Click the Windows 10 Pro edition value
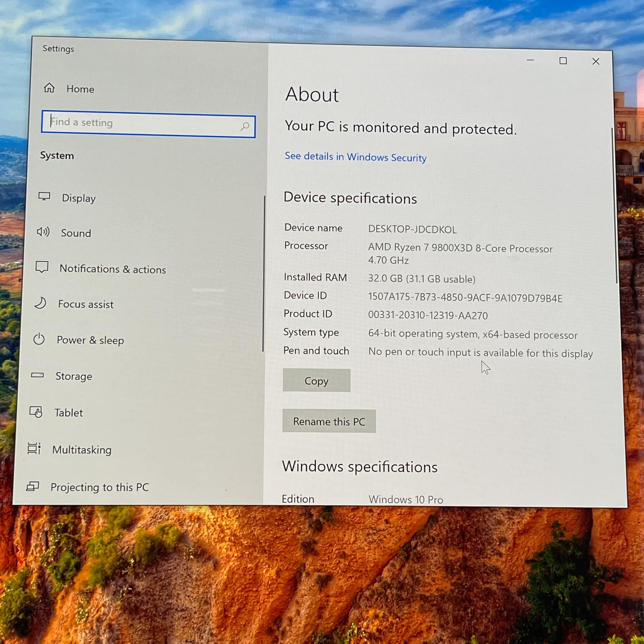 click(406, 499)
